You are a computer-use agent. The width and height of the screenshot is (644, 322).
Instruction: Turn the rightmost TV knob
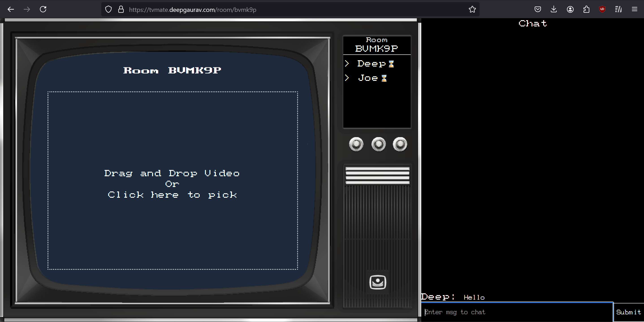(x=400, y=144)
